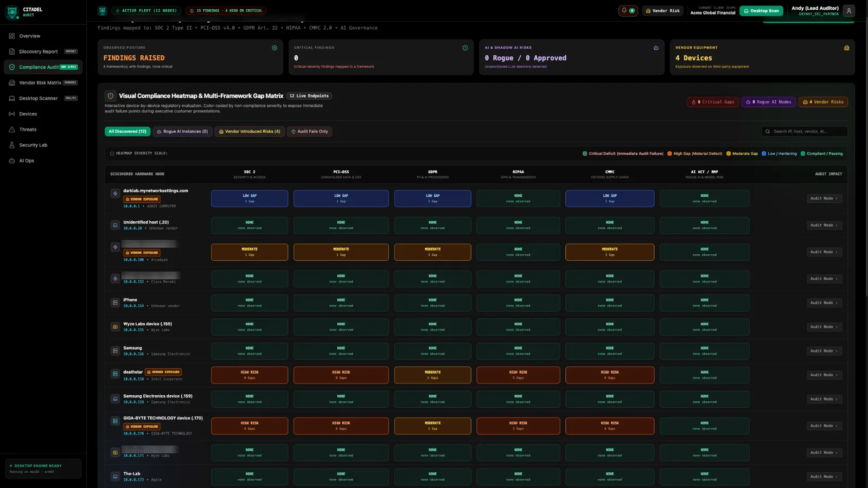Click the iPhone row device icon
This screenshot has width=868, height=488.
coord(115,303)
